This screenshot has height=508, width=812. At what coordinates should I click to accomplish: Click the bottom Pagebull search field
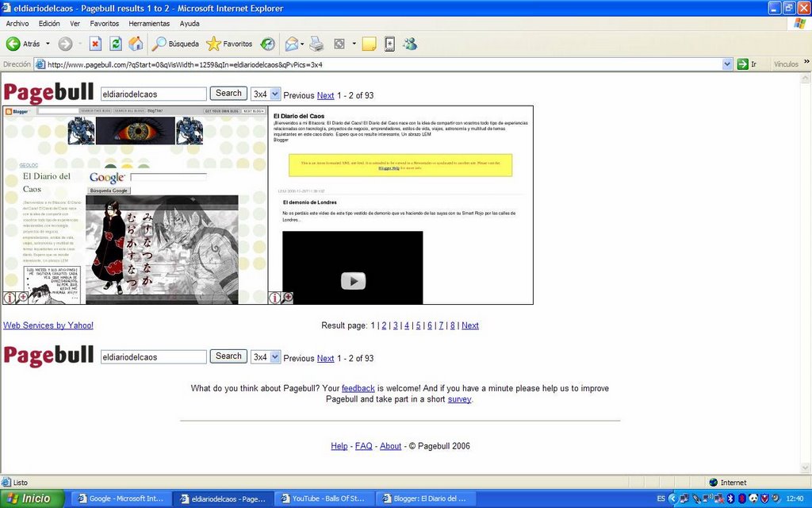point(153,356)
